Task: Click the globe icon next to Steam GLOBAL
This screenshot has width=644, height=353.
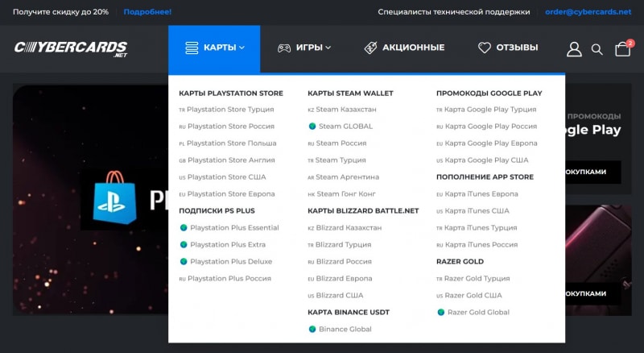Action: 312,127
